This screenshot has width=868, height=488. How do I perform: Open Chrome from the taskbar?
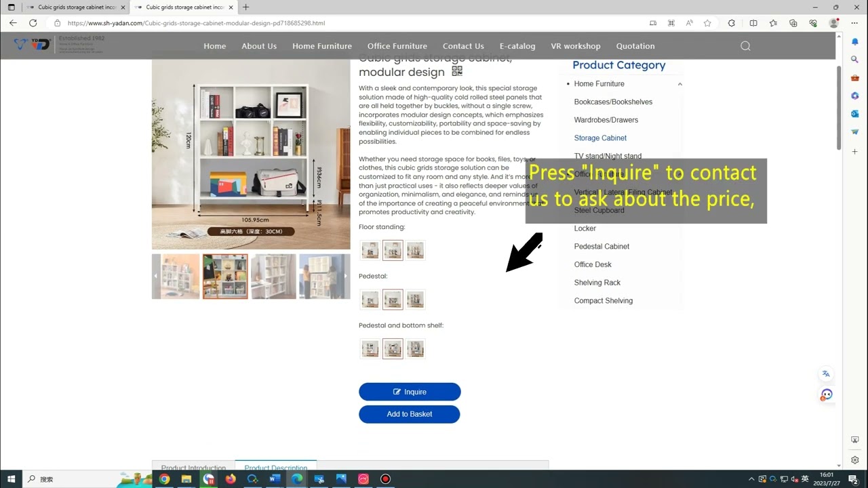click(164, 479)
